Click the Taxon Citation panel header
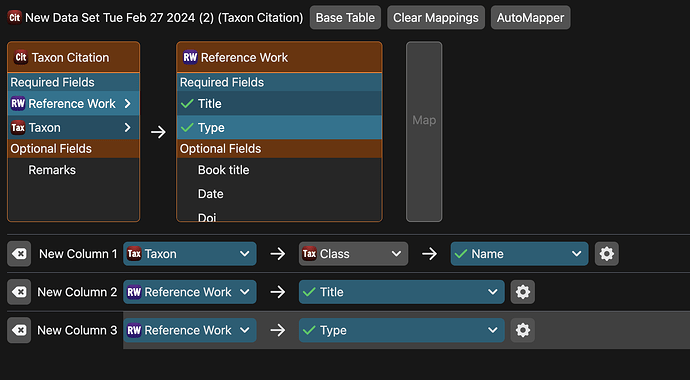The height and width of the screenshot is (380, 690). point(73,57)
